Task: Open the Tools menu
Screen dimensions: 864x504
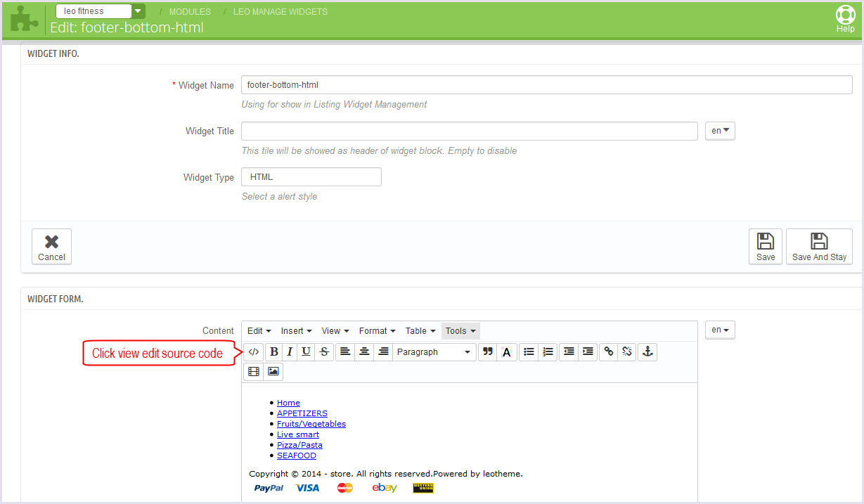Action: (460, 331)
